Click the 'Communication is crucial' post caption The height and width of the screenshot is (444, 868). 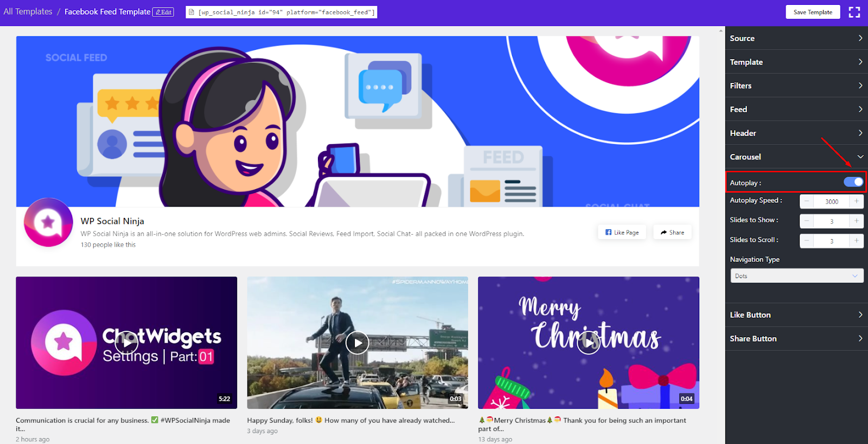pyautogui.click(x=123, y=424)
